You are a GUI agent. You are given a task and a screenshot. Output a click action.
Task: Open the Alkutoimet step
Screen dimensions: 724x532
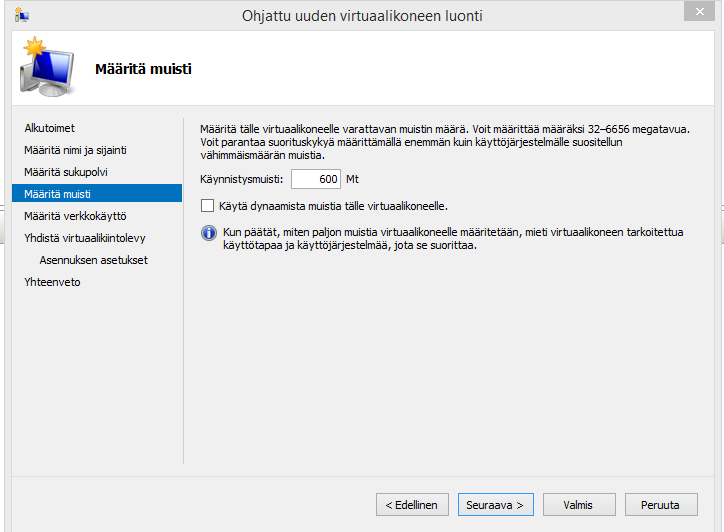point(49,128)
